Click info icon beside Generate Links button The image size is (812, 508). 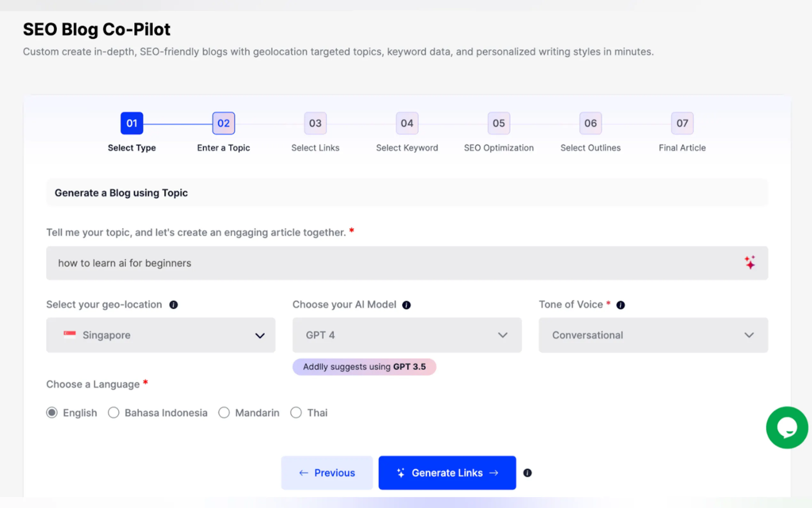click(x=527, y=473)
